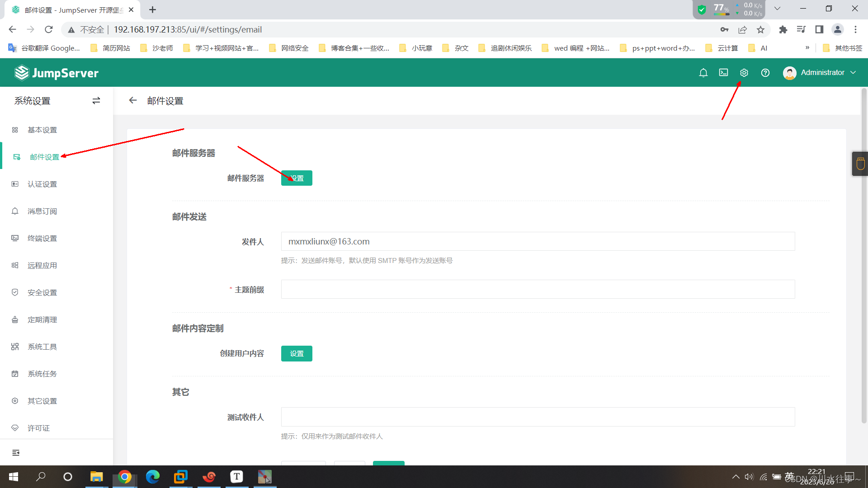Toggle the view switch icon beside 系统设置
Image resolution: width=868 pixels, height=488 pixels.
click(96, 101)
